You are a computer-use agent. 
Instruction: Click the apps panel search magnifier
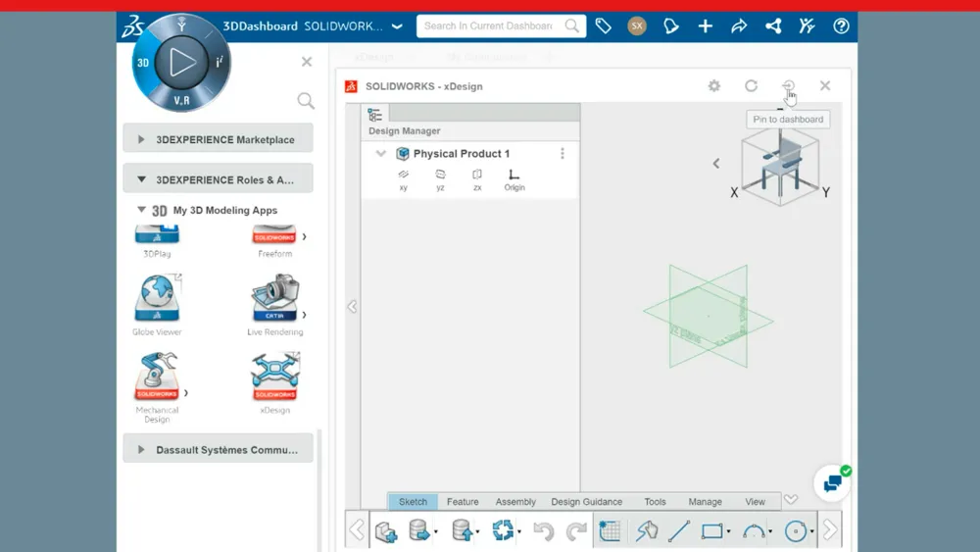306,101
